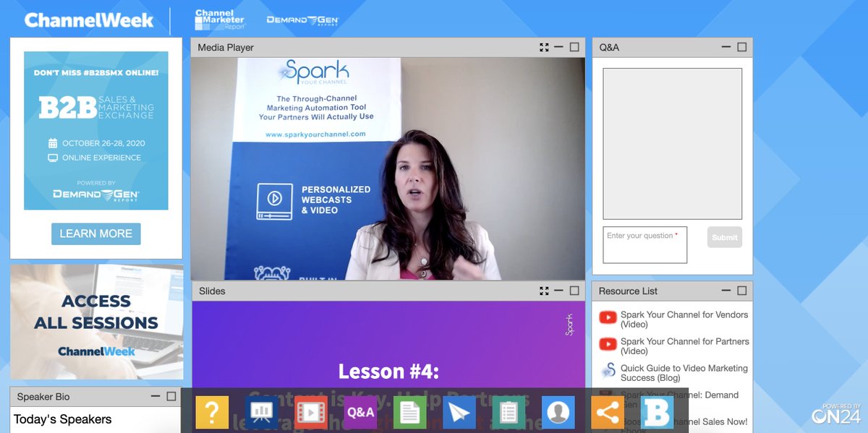Expand Media Player to full screen
Screen dimensions: 868x433
[x=544, y=48]
